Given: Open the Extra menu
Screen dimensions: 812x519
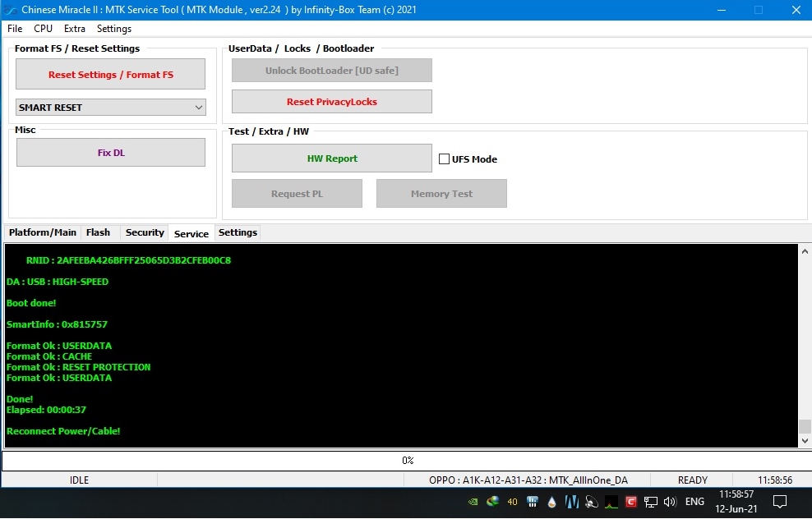Looking at the screenshot, I should click(75, 29).
